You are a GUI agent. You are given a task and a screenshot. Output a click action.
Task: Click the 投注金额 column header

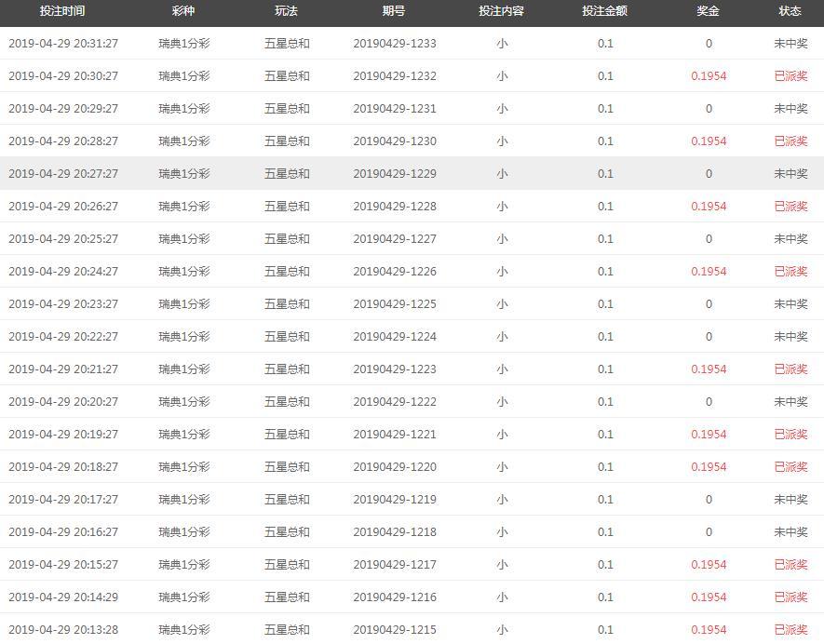coord(604,11)
